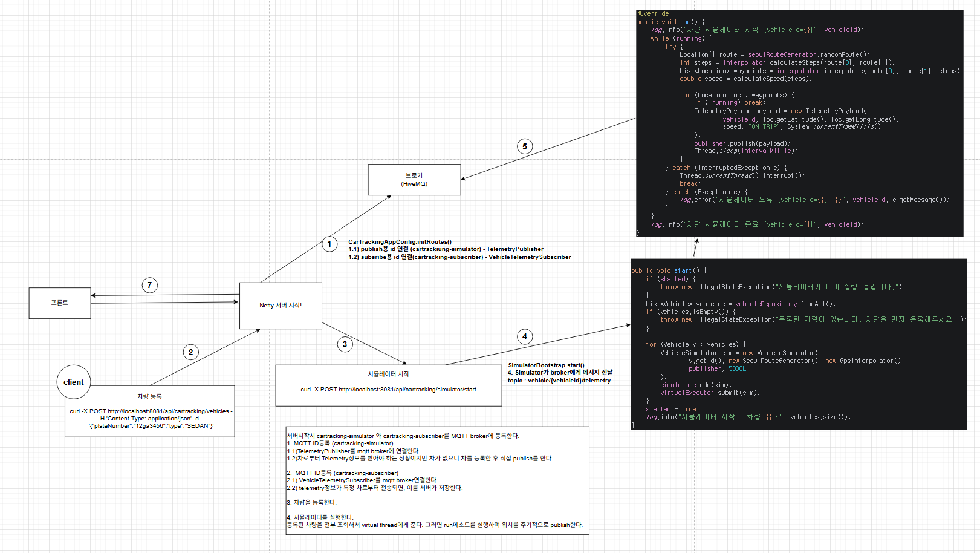Click step circle number 2

click(191, 352)
